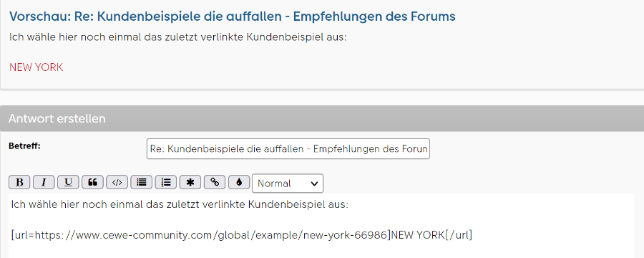Open the Normal font size dropdown
This screenshot has width=644, height=258.
(x=288, y=183)
